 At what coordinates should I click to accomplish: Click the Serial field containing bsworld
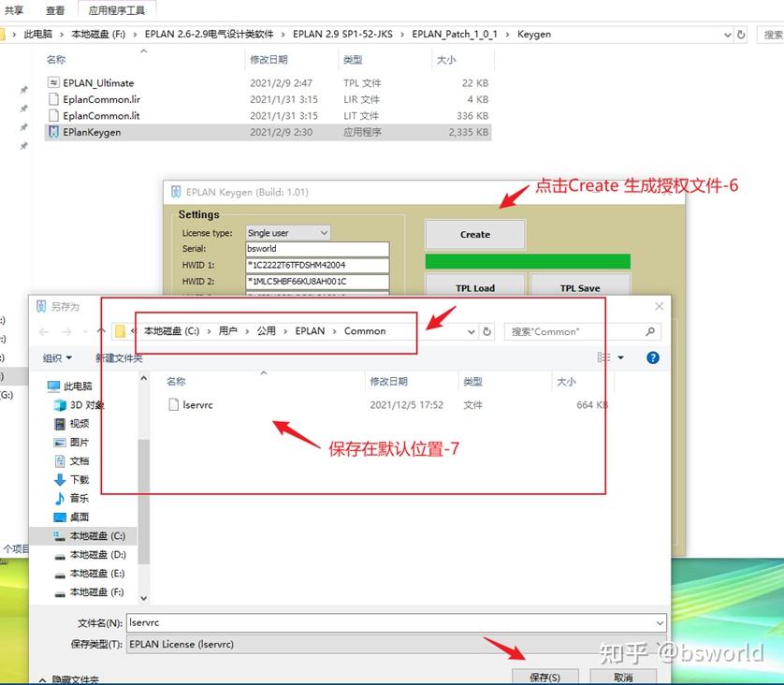tap(317, 249)
